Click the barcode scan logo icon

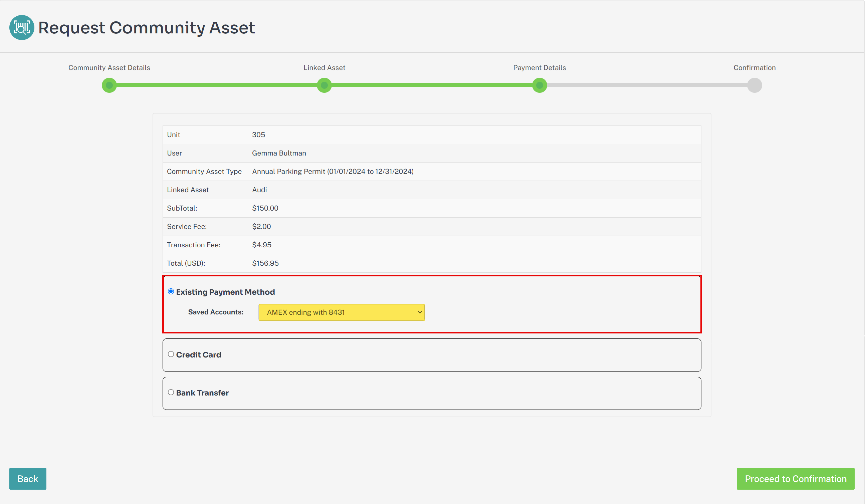click(22, 27)
